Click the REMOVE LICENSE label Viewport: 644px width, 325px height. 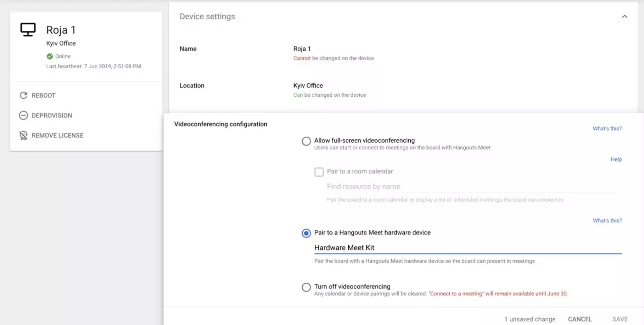pyautogui.click(x=57, y=135)
